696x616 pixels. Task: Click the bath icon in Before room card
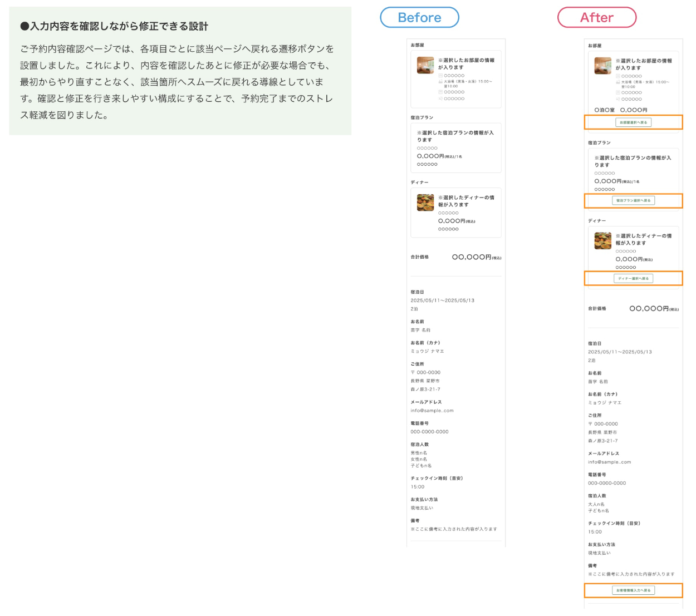tap(440, 81)
